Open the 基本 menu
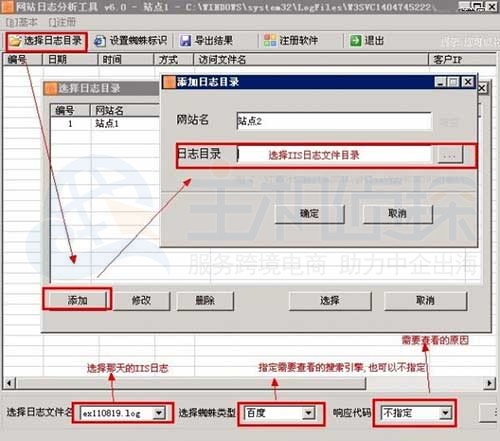 [22, 22]
